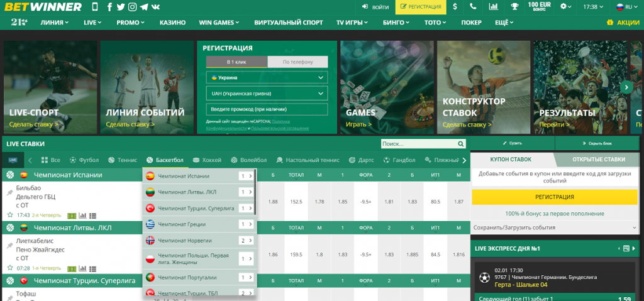The height and width of the screenshot is (301, 644).
Task: Click the trophy icon in top bar
Action: [x=514, y=7]
